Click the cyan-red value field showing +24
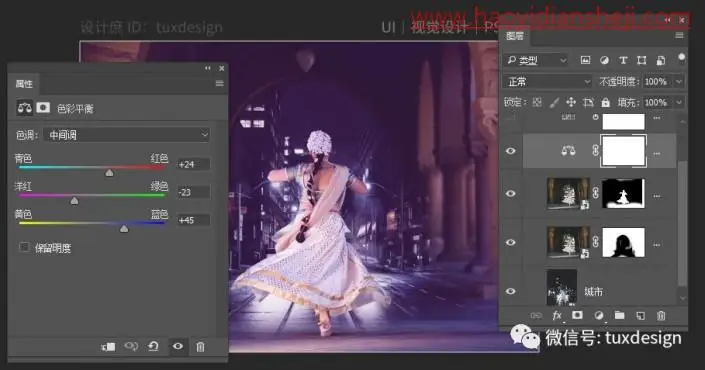The height and width of the screenshot is (370, 705). click(193, 164)
